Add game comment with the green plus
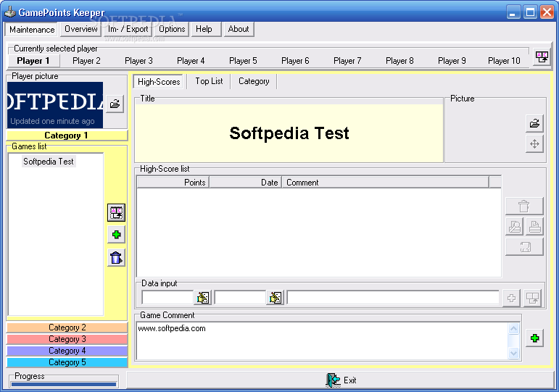This screenshot has width=559, height=392. click(535, 338)
